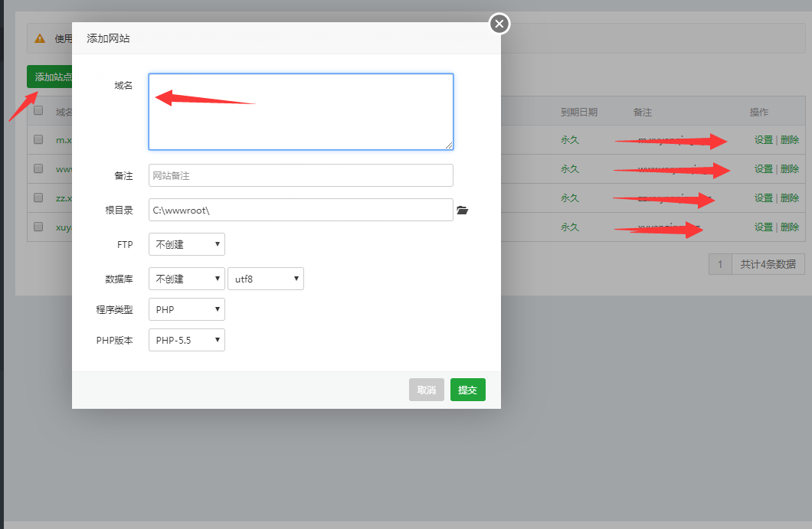This screenshot has width=812, height=529.
Task: Click the 程序类型 label
Action: point(114,309)
